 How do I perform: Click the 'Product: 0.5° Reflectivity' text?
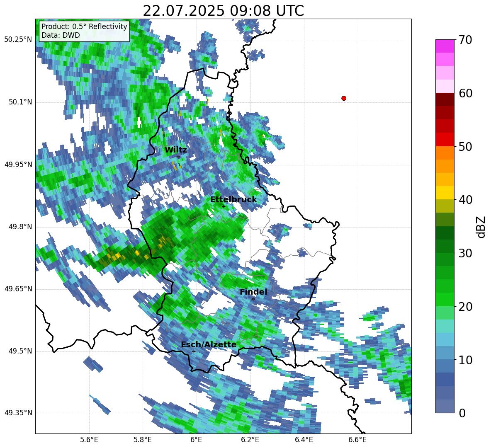coord(84,26)
